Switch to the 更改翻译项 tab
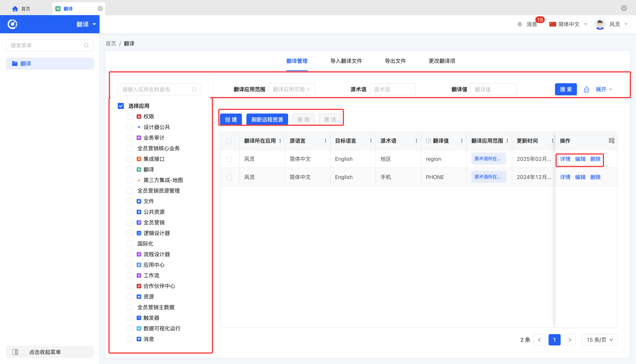 [442, 61]
